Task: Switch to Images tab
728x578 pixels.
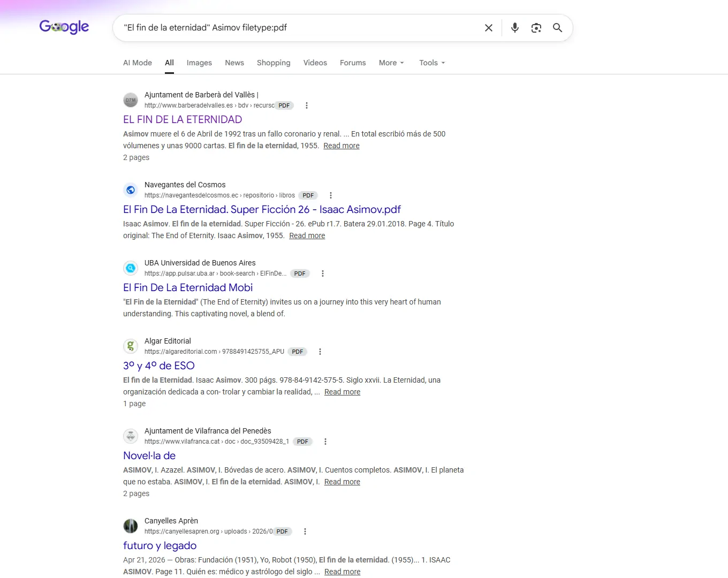Action: point(199,63)
